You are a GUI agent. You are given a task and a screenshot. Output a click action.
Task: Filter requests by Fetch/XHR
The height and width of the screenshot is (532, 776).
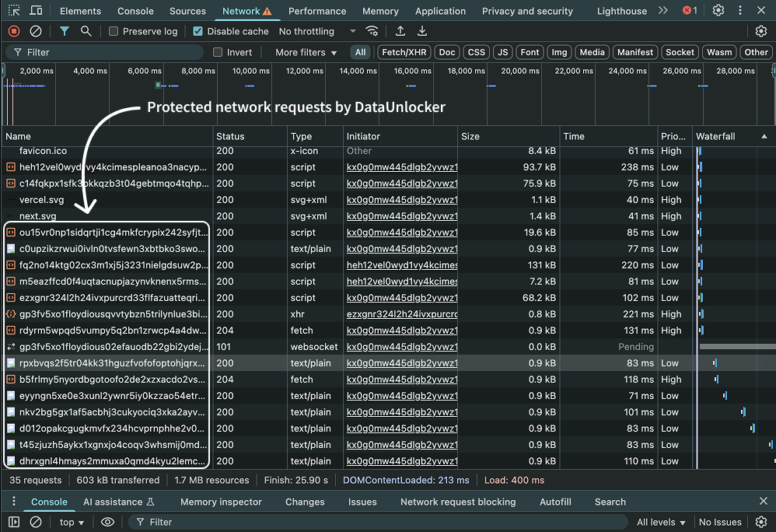[x=404, y=52]
